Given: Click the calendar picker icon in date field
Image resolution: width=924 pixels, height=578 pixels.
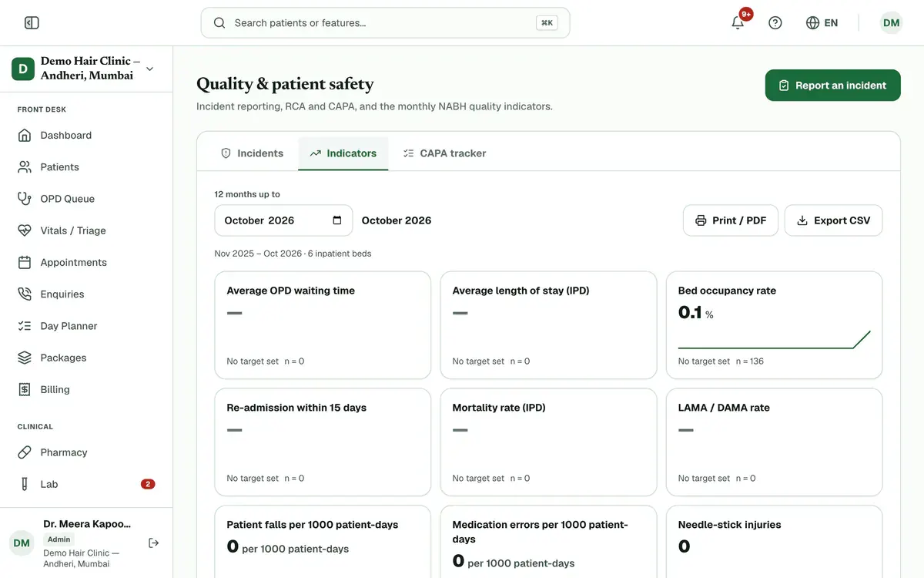Looking at the screenshot, I should pos(336,220).
